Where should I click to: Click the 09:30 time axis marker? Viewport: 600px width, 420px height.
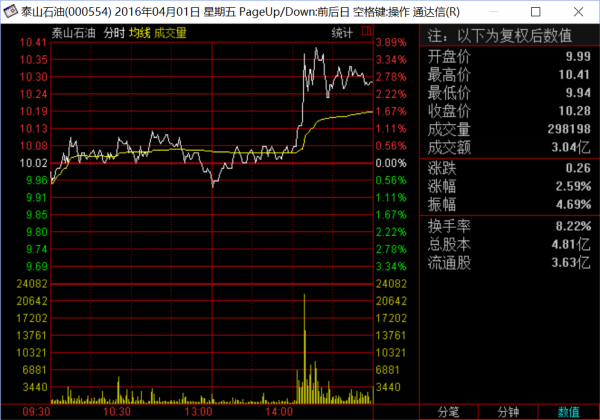tap(36, 411)
